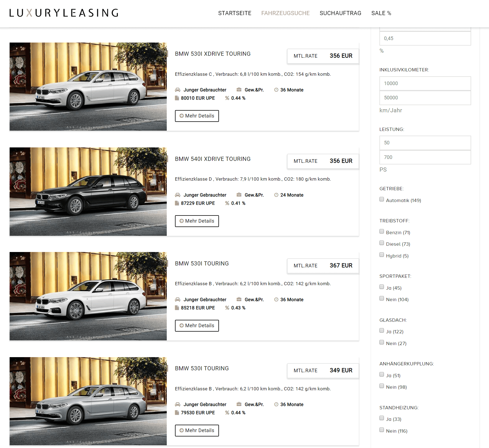This screenshot has height=448, width=489.
Task: Enable the Benzin (71) fuel filter
Action: tap(382, 231)
